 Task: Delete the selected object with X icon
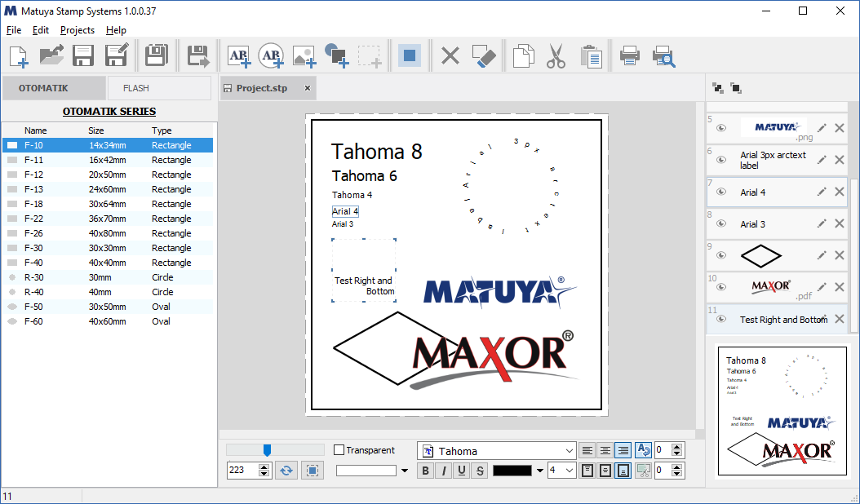(450, 56)
